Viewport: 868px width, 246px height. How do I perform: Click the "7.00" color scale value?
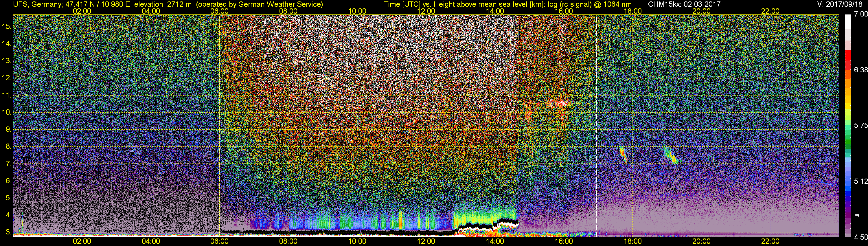(x=860, y=14)
